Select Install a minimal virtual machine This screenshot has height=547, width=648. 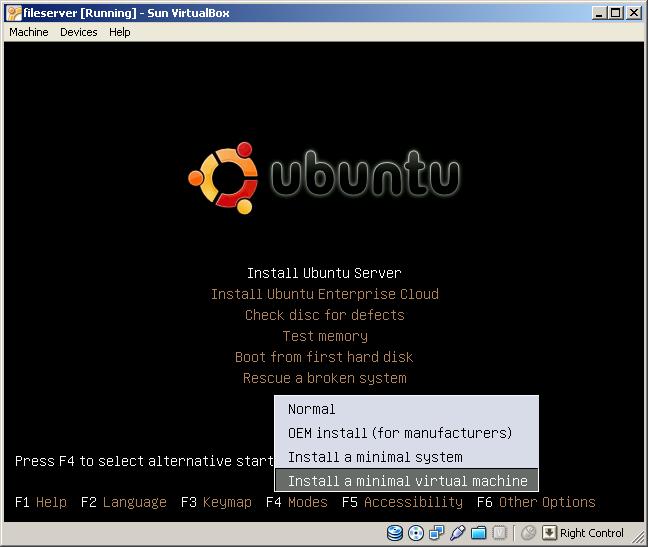tap(407, 480)
